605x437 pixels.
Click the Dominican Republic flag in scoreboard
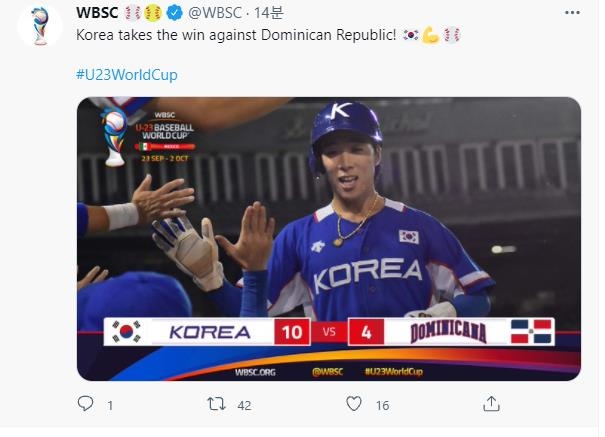tap(530, 332)
